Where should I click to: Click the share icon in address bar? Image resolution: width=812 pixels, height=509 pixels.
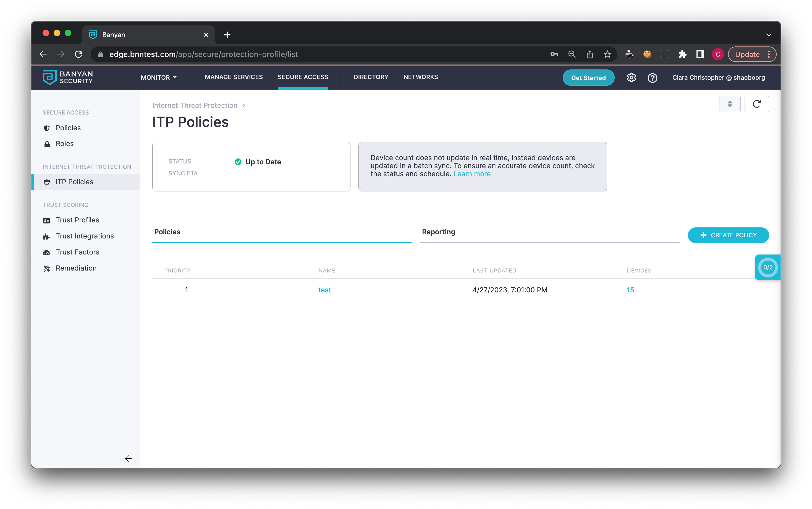coord(590,54)
